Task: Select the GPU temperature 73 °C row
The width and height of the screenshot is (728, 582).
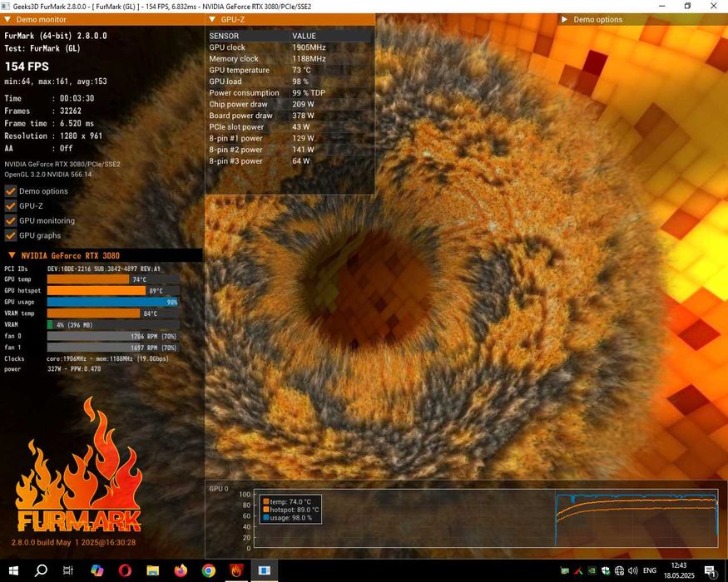Action: pos(290,70)
